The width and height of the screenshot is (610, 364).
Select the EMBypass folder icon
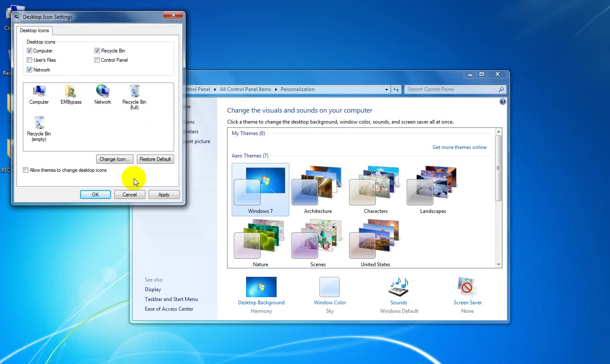point(71,94)
